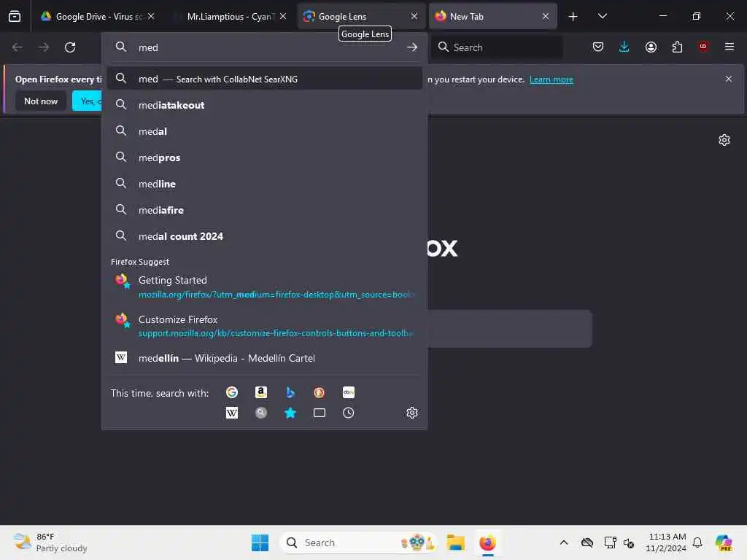Open Save to Pocket
The image size is (747, 560).
click(598, 47)
